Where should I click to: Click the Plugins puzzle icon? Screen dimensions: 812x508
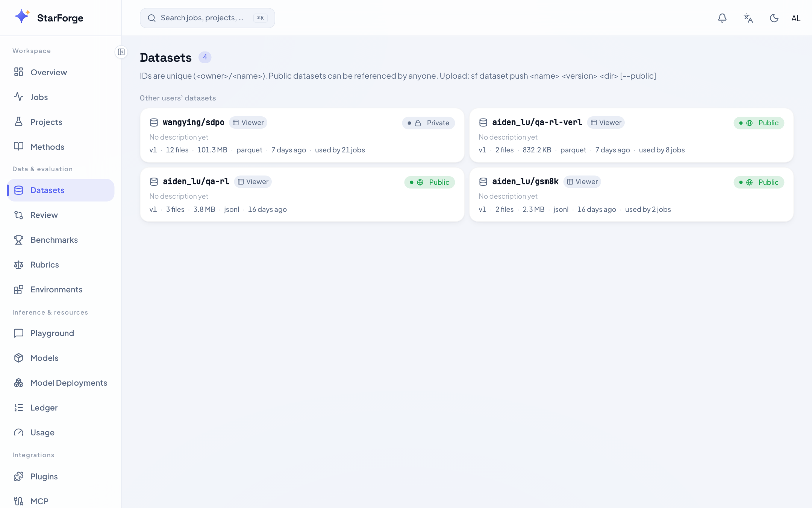coord(18,476)
